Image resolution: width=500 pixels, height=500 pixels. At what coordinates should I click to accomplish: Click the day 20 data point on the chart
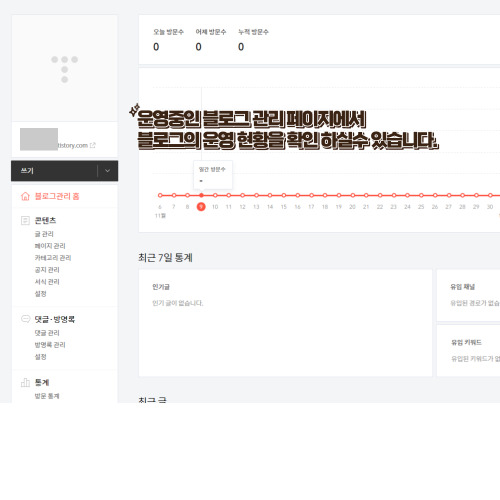[352, 195]
